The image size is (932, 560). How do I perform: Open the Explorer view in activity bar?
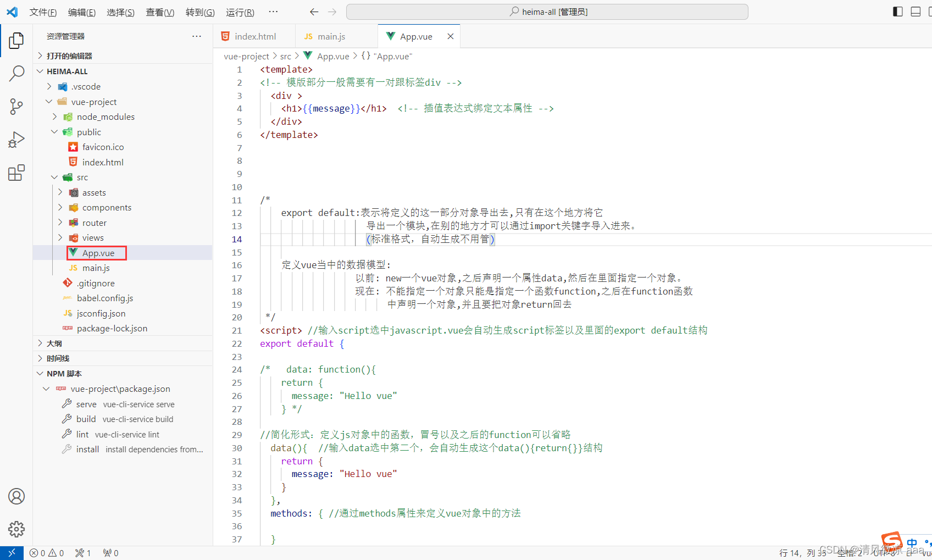point(16,40)
